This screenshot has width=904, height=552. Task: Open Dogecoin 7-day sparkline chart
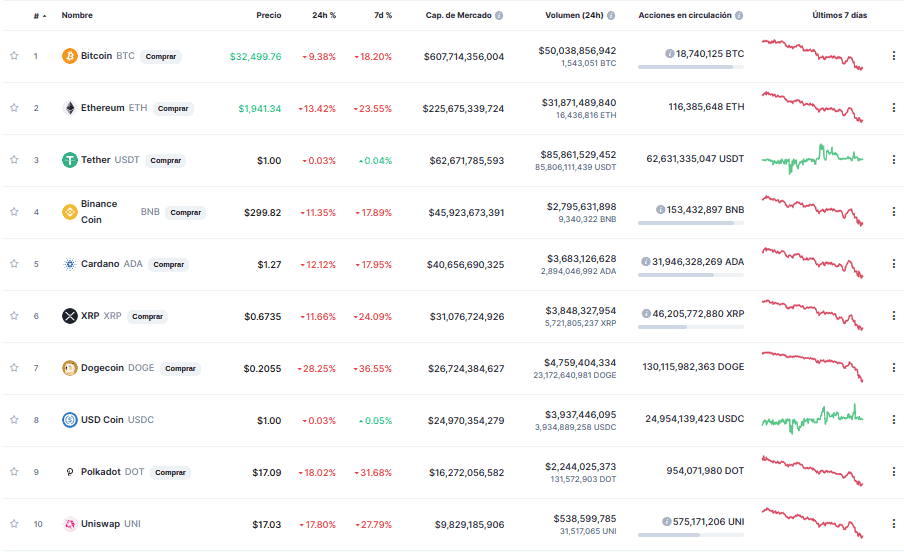tap(812, 366)
